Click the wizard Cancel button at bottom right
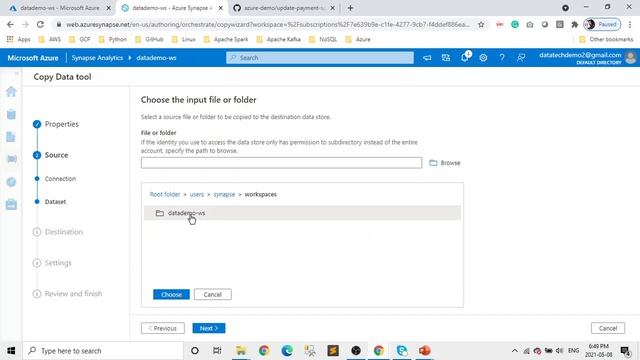This screenshot has width=640, height=360. pos(608,328)
